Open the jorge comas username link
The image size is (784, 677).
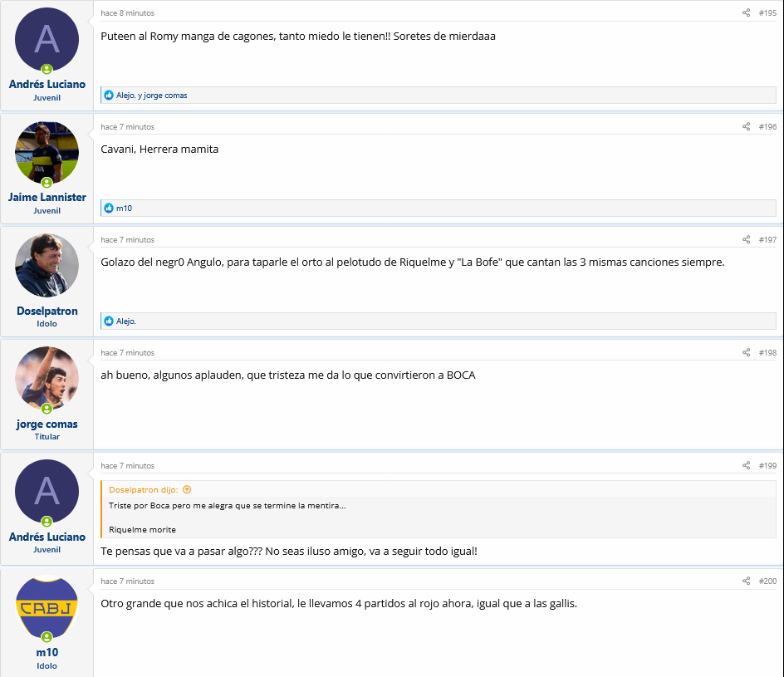click(x=47, y=424)
